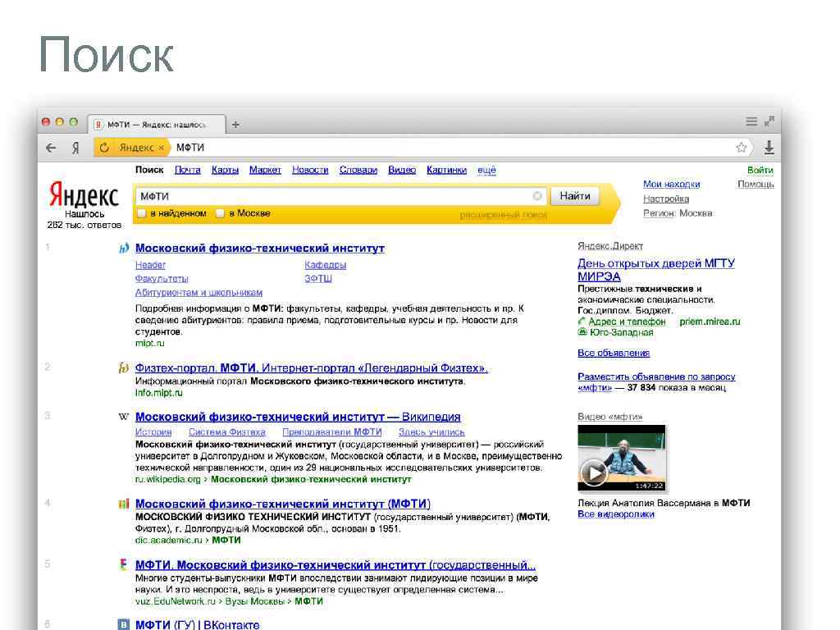
Task: Open the info.mipt.ru green URL
Action: (x=158, y=393)
